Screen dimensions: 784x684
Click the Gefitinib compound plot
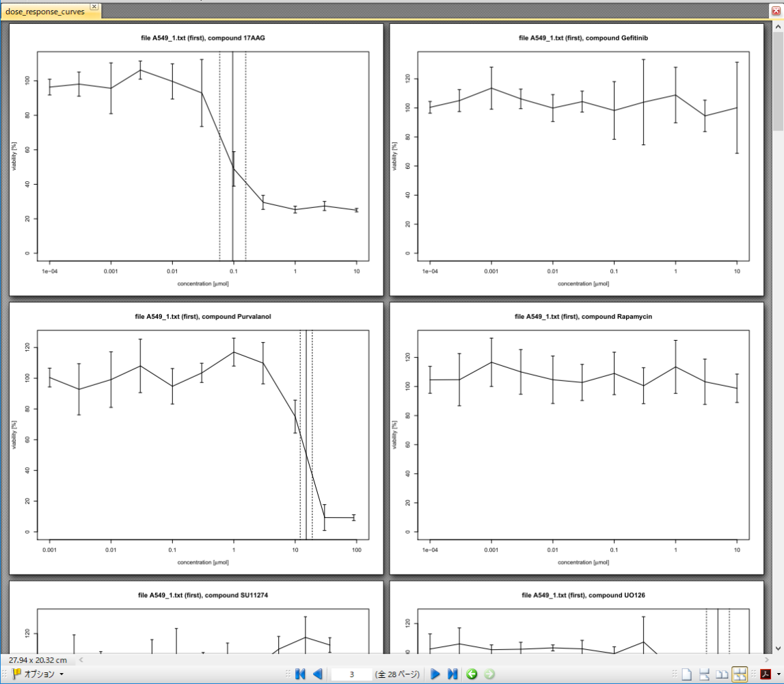click(584, 156)
